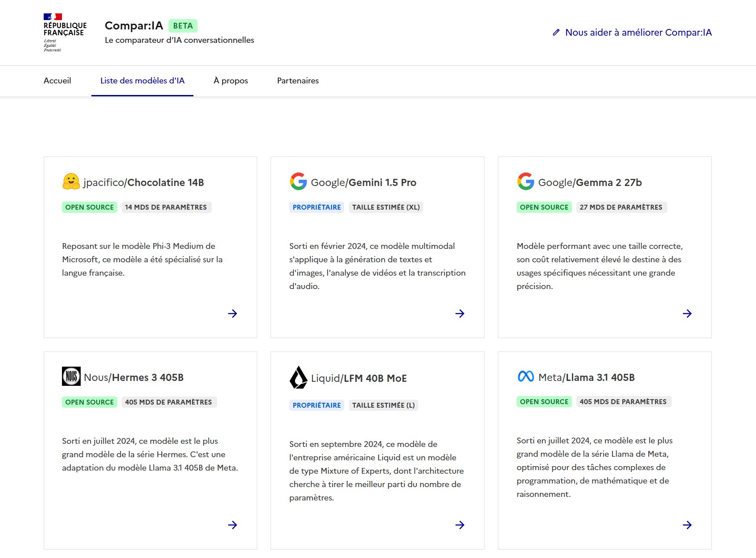Click the Nous logo on Hermes 3 card

71,376
